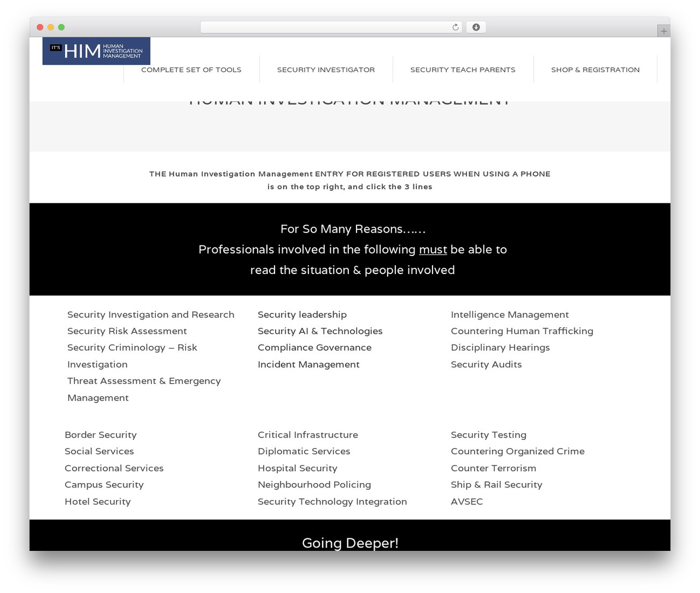
Task: Click 'Security Testing' text
Action: tap(488, 435)
